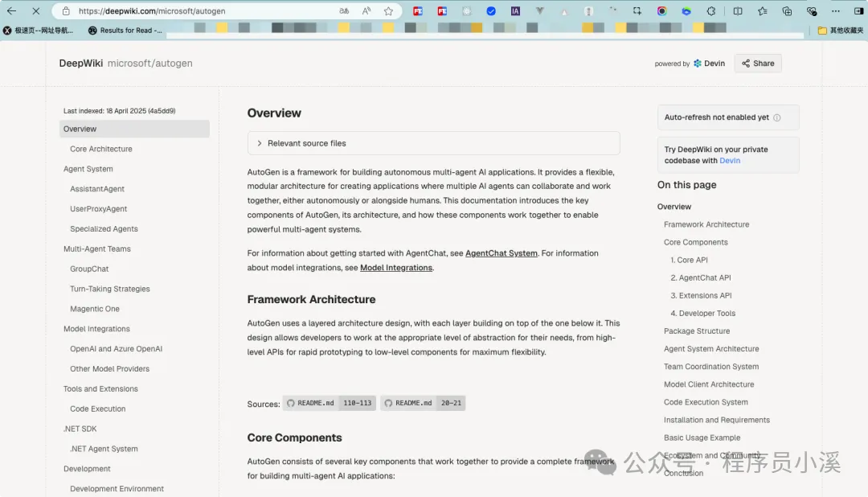Open .NET SDK in the sidebar
Screen dimensions: 868x497
[80, 429]
